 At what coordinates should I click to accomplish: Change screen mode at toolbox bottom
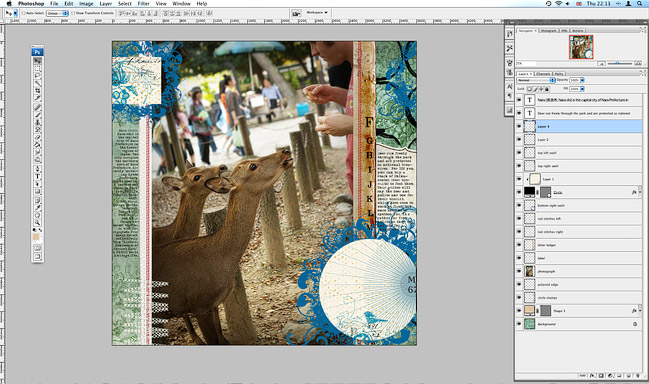click(x=37, y=257)
